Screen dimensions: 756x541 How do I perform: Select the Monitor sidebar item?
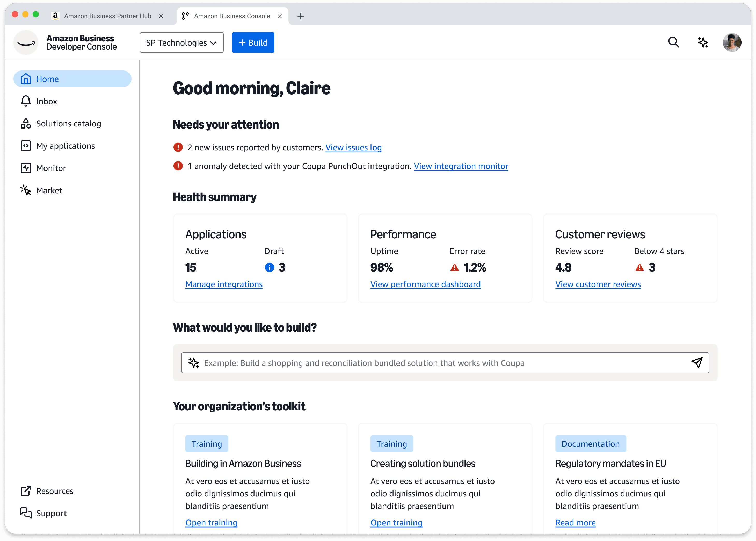[x=51, y=168]
